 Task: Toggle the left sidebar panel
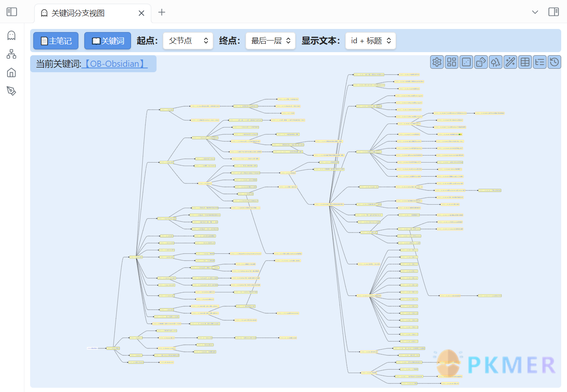coord(12,12)
